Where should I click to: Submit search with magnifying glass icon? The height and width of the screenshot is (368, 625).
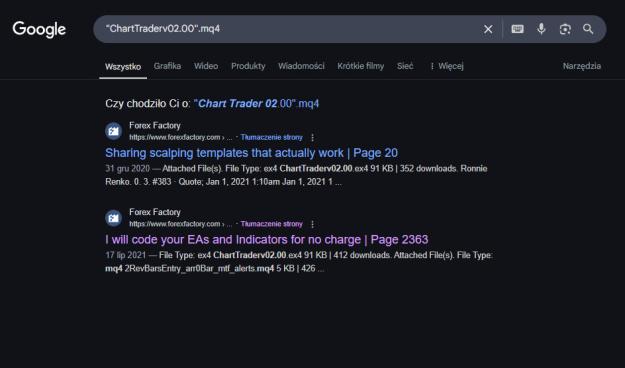click(x=588, y=29)
